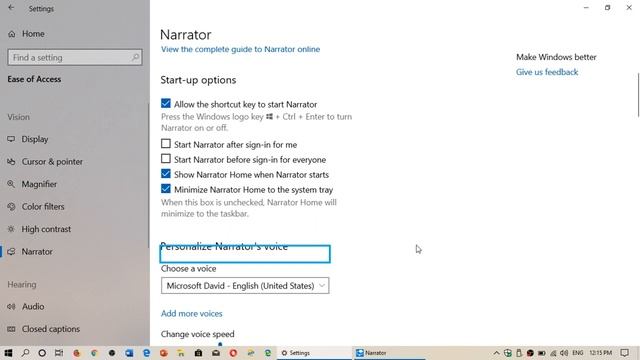This screenshot has height=360, width=640.
Task: Switch to the Settings taskbar button
Action: [x=314, y=353]
